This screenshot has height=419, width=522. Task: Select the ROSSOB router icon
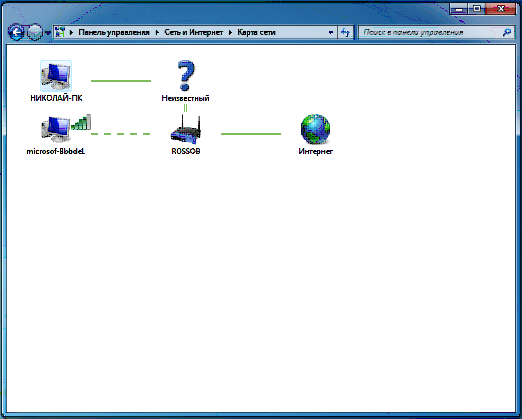point(186,129)
